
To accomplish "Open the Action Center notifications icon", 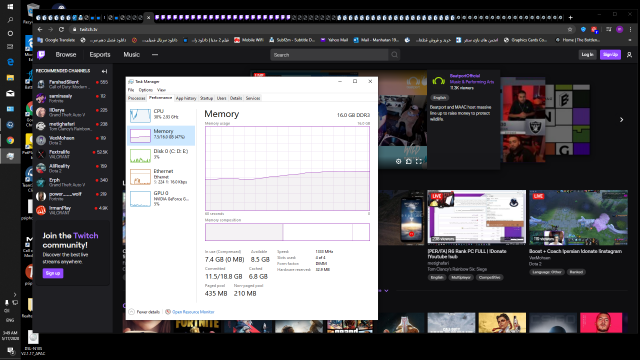I will click(x=10, y=351).
